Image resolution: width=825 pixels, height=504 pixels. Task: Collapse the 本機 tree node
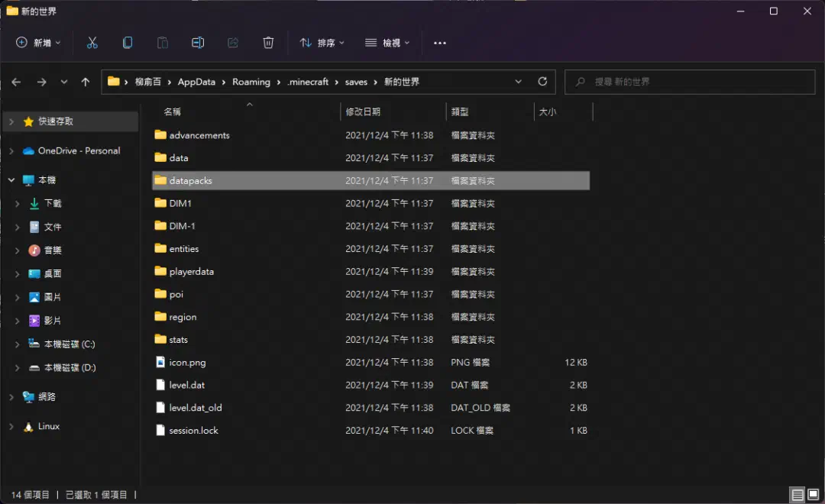click(11, 180)
